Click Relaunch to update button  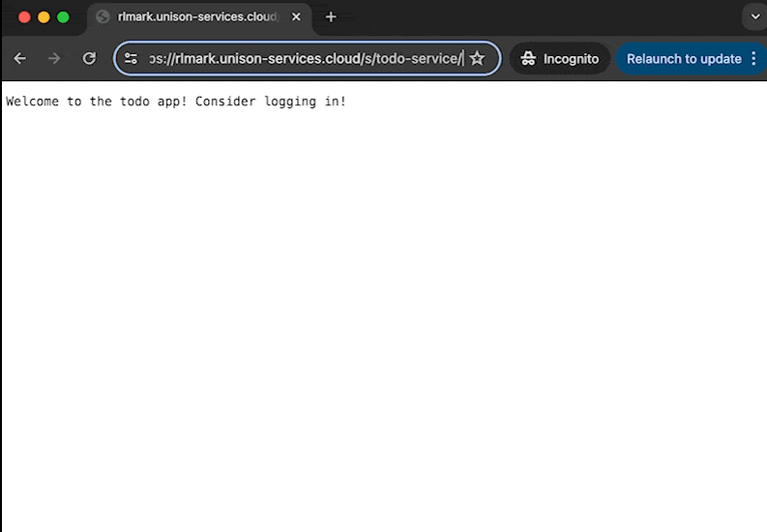684,59
